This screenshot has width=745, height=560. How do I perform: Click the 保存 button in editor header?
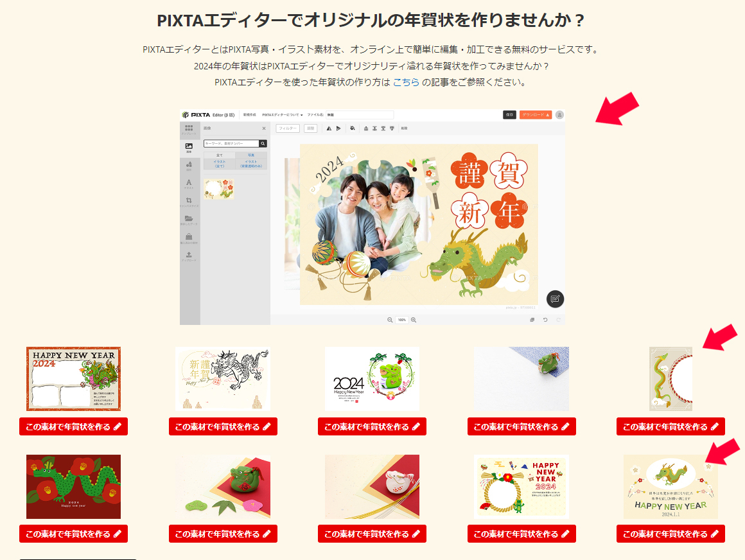(x=509, y=114)
